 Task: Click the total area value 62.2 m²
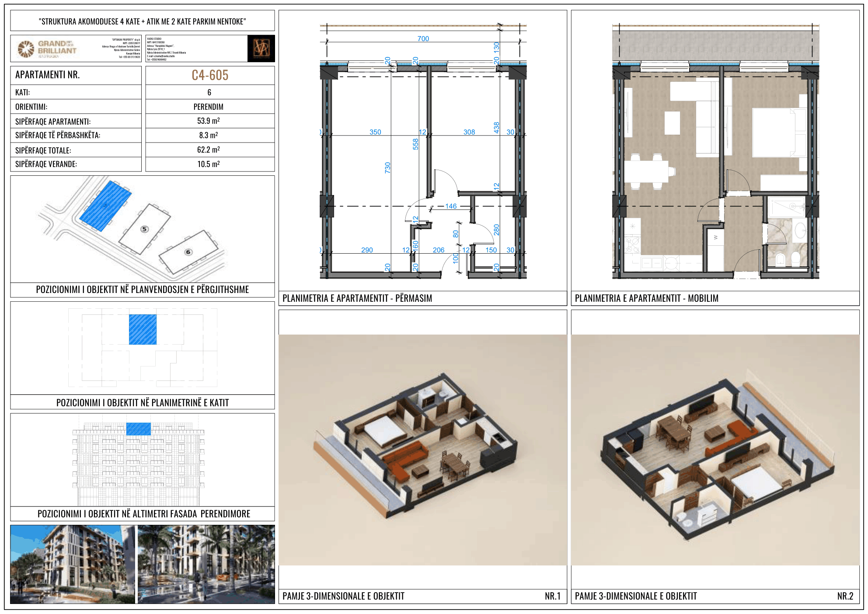coord(209,150)
